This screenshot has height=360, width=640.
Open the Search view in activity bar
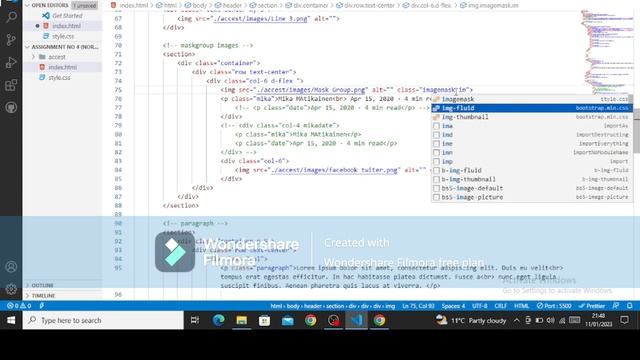coord(11,17)
